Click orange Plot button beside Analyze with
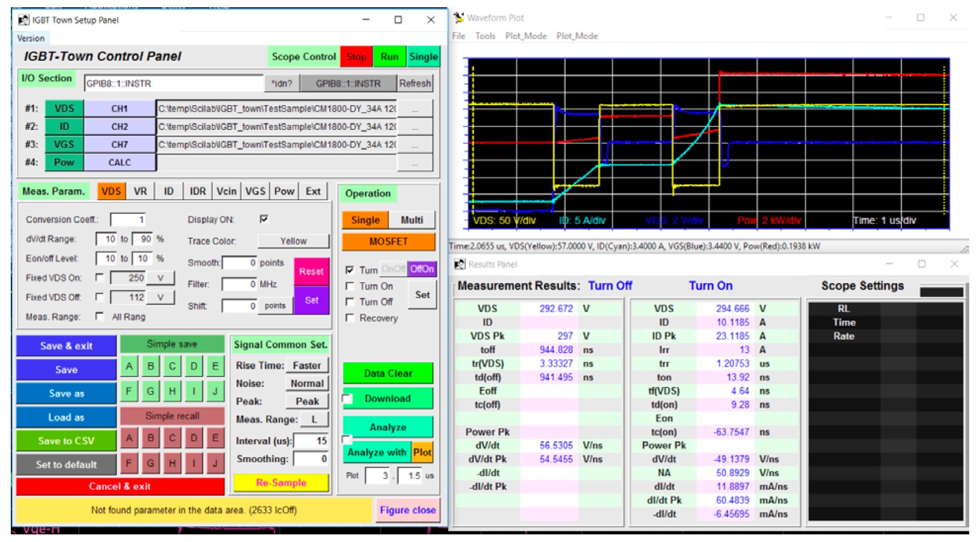 point(422,453)
